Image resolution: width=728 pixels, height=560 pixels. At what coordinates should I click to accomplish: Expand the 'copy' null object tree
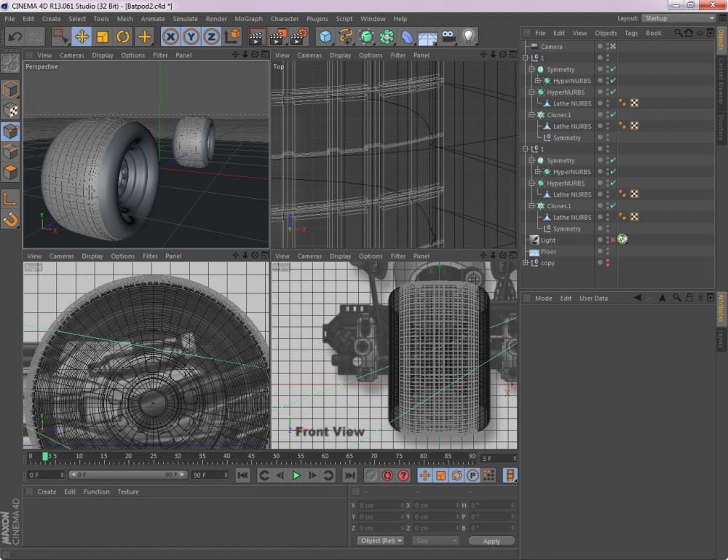pos(526,263)
